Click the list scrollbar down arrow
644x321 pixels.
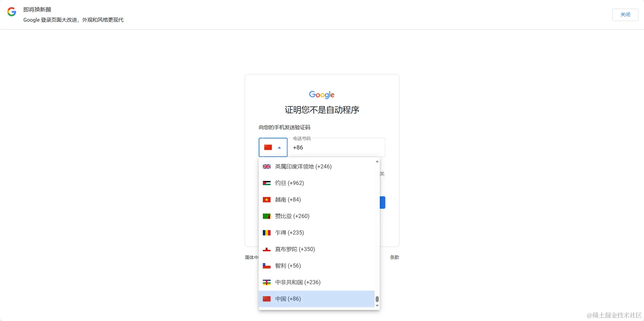[377, 306]
